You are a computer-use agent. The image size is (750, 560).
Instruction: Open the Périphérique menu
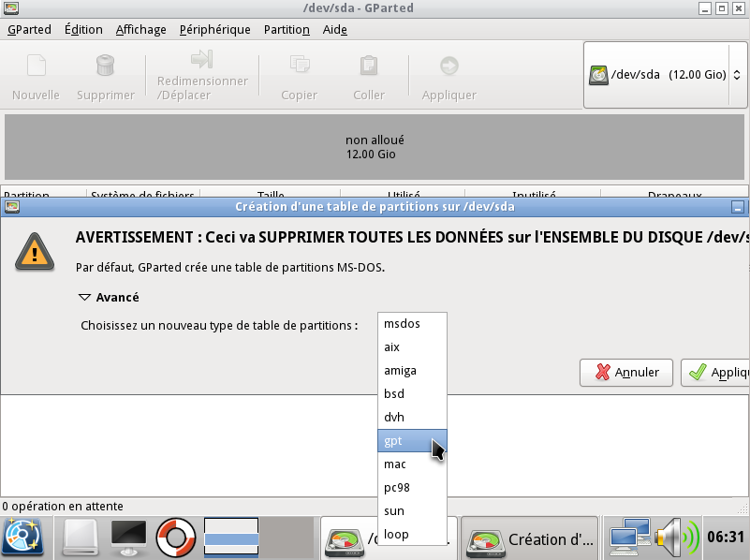[214, 30]
